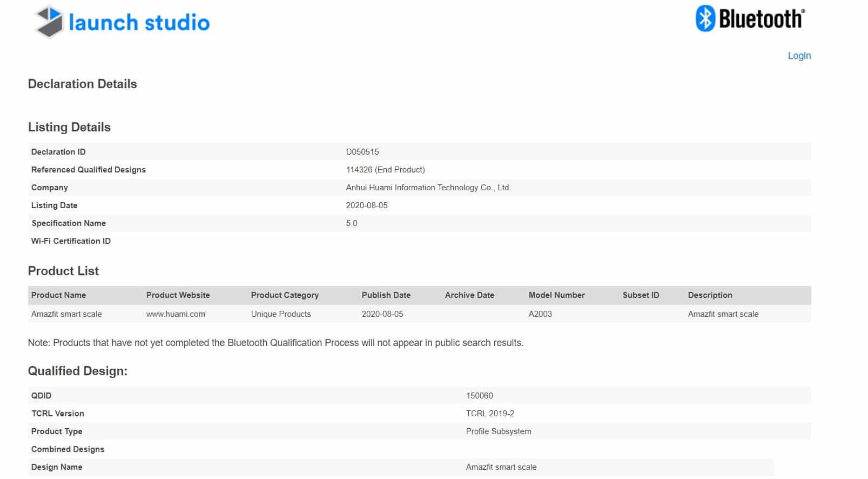Click the Bluetooth Qualification Process note
The image size is (868, 479).
click(x=275, y=343)
